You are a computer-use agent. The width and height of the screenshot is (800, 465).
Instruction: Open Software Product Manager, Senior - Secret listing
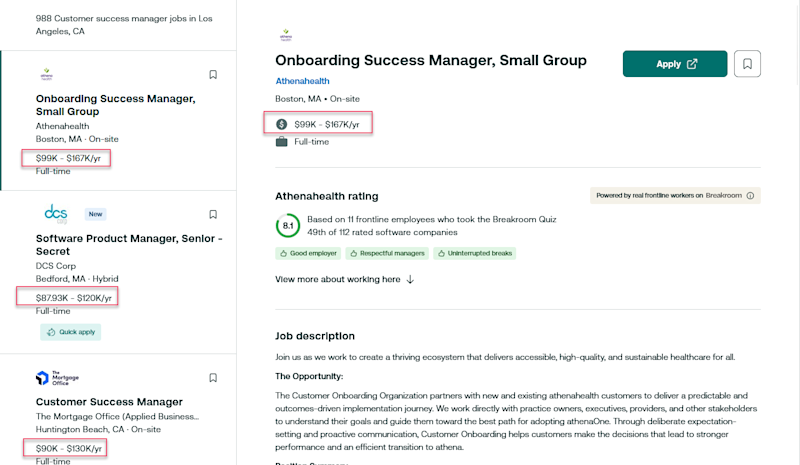(128, 245)
